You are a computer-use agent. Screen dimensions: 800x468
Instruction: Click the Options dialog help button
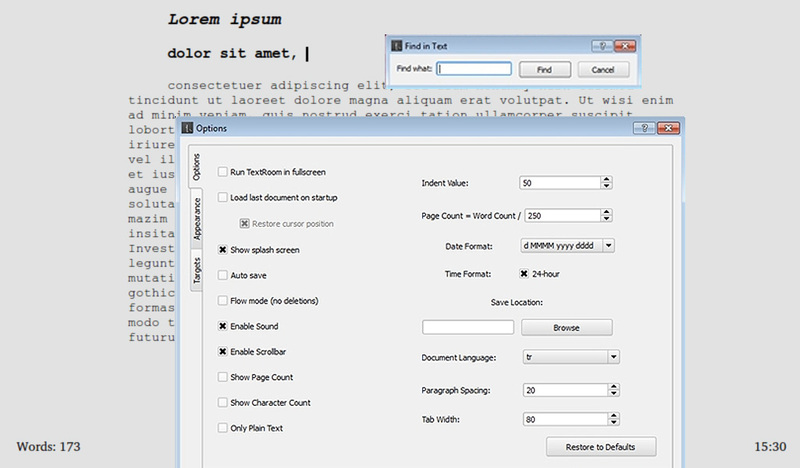click(x=644, y=128)
